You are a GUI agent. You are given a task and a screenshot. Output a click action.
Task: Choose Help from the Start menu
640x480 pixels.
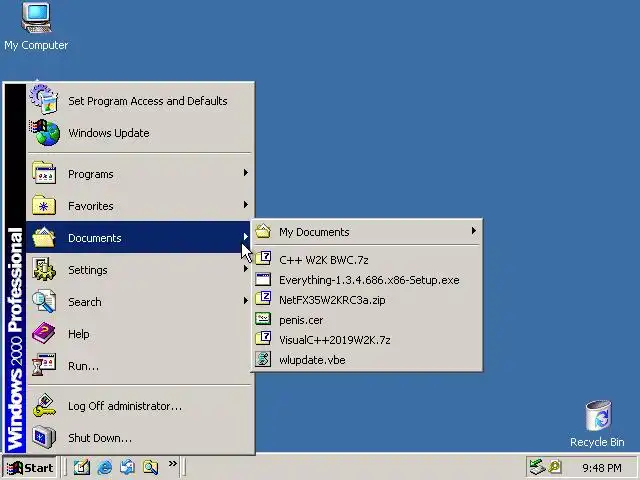click(139, 333)
